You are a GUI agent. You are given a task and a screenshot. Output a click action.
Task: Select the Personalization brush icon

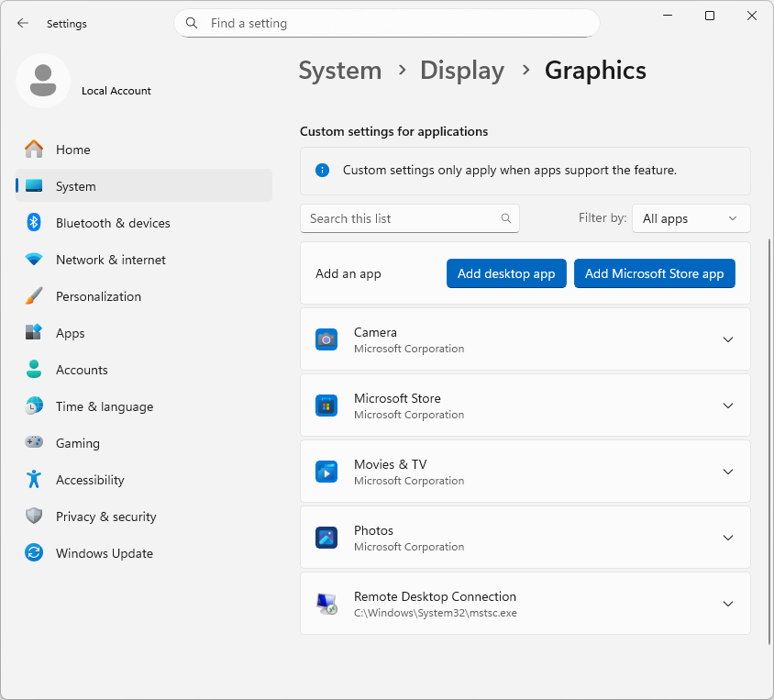[x=34, y=296]
